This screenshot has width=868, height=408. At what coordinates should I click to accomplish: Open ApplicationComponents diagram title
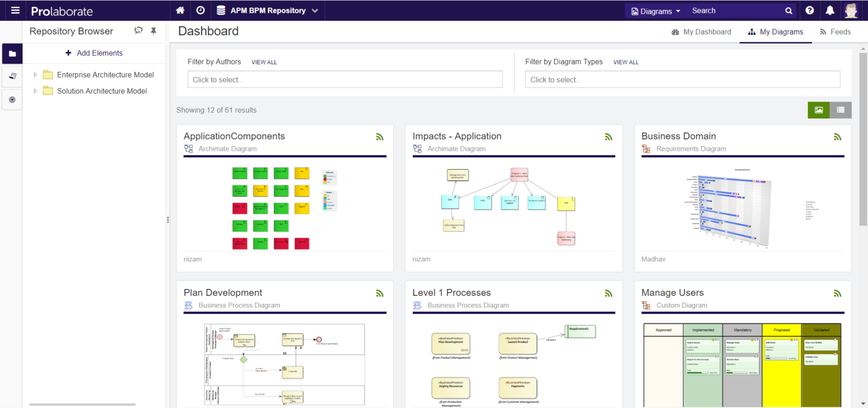coord(234,136)
